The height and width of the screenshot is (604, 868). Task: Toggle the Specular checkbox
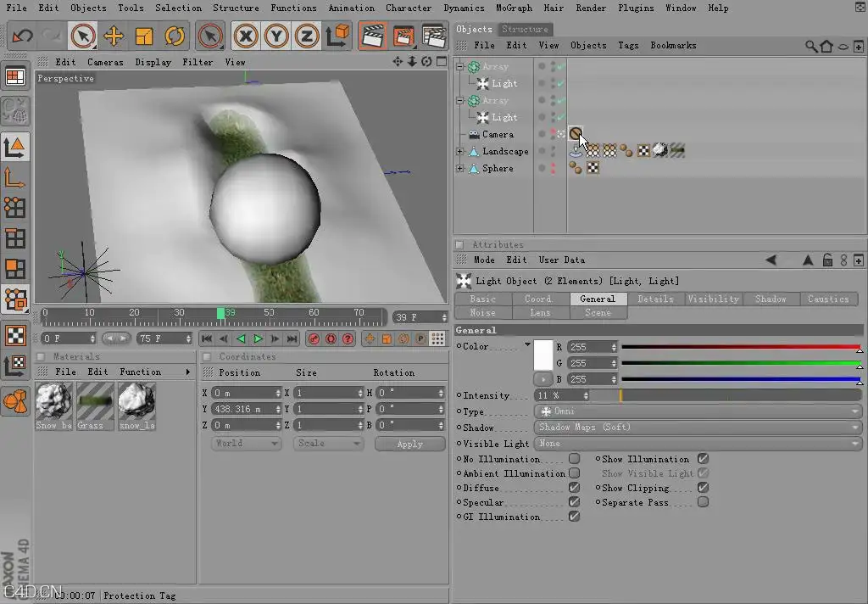[x=574, y=502]
